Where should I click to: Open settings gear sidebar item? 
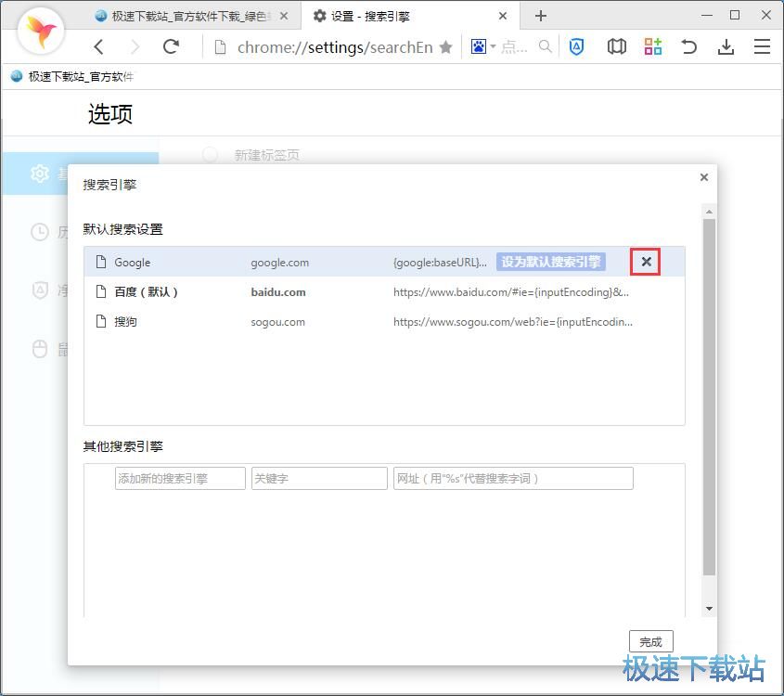(40, 174)
